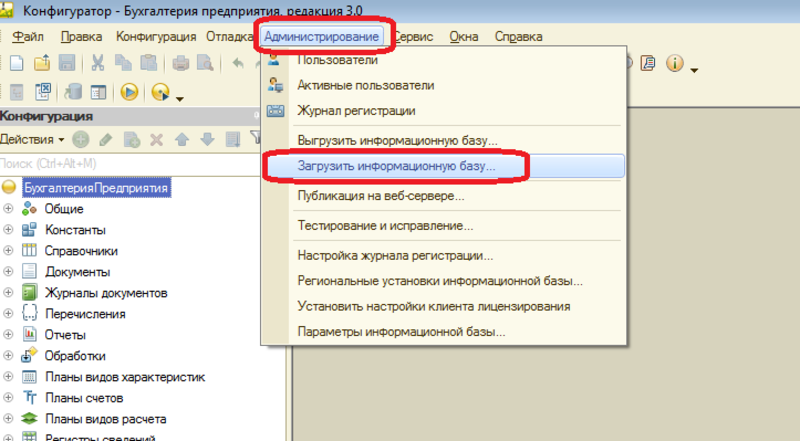Open the Действия dropdown menu

[x=32, y=139]
